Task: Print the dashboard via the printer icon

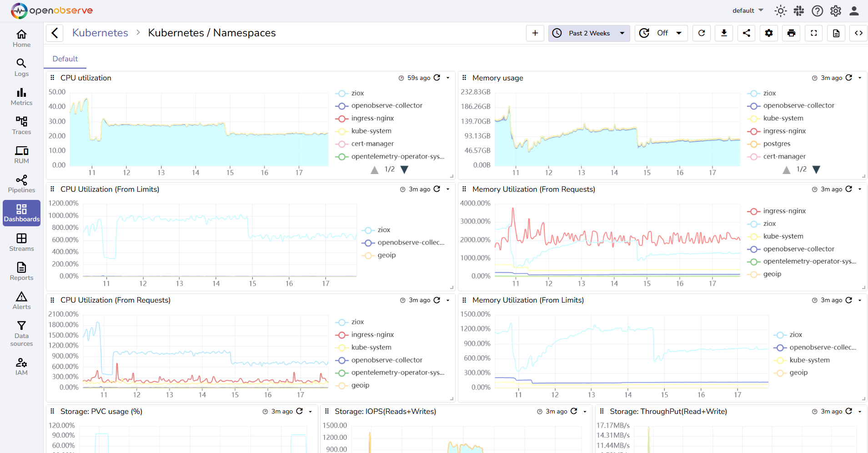Action: (791, 33)
